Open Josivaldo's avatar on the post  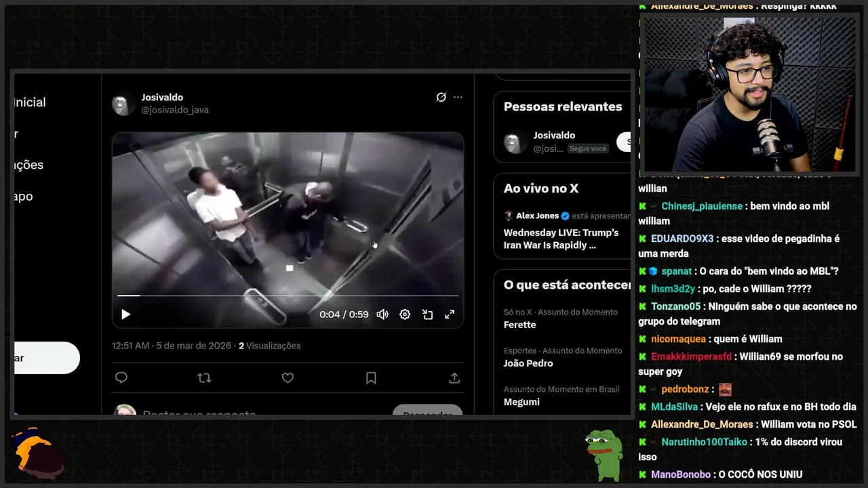(123, 104)
